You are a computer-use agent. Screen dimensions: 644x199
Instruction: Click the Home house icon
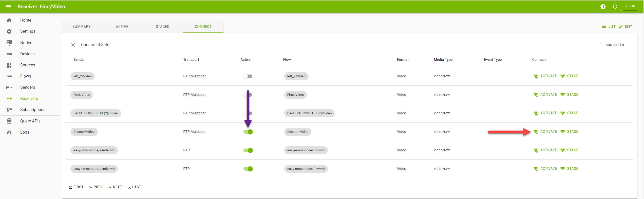[x=9, y=20]
